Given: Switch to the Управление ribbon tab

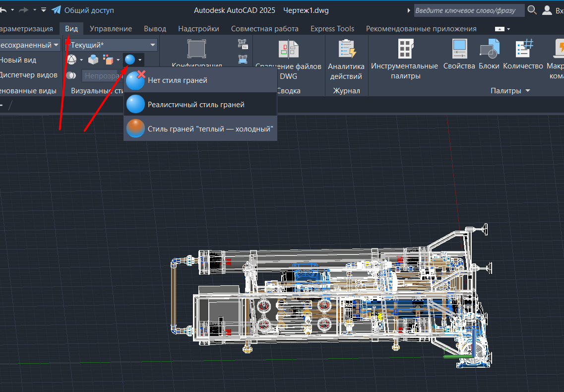Looking at the screenshot, I should point(111,29).
